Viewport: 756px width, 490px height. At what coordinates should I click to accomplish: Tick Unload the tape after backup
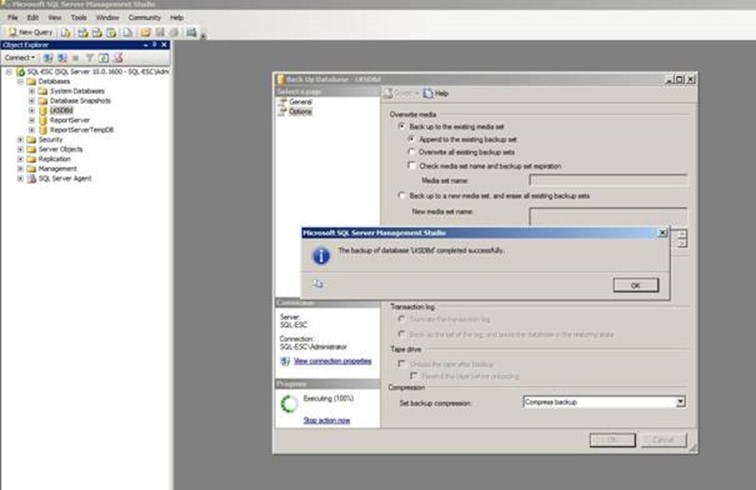point(401,364)
